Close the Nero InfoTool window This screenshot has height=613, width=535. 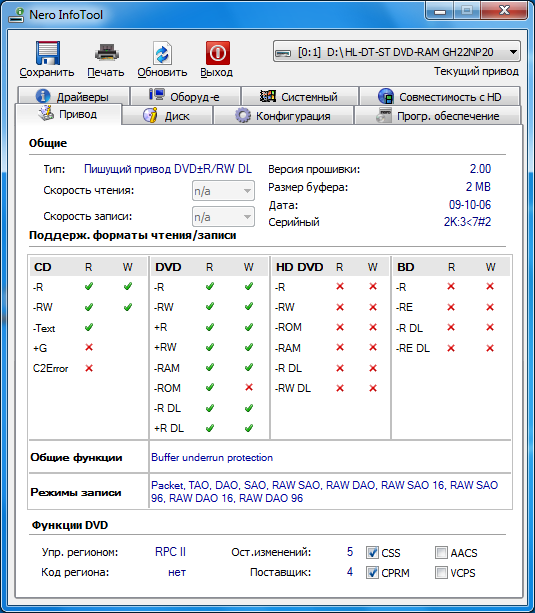[504, 11]
